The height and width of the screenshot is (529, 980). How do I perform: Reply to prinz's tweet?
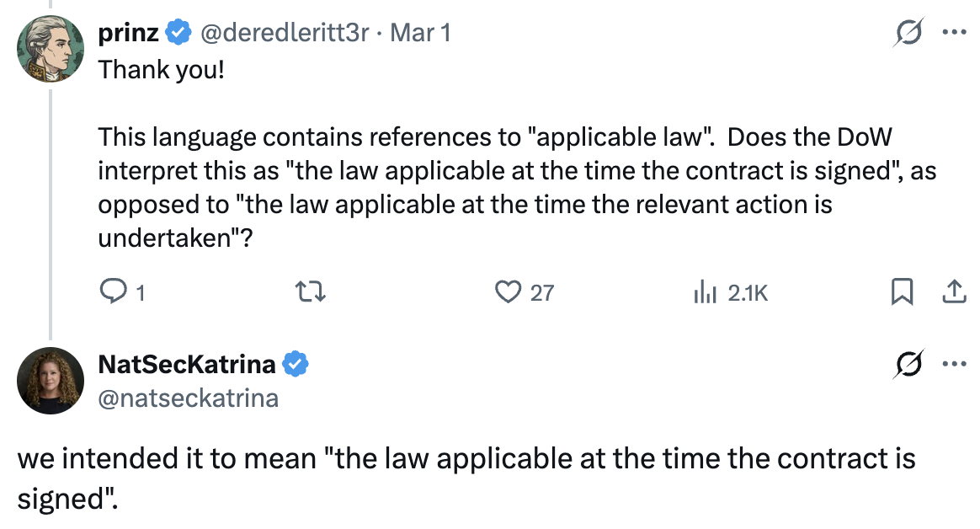[x=113, y=292]
